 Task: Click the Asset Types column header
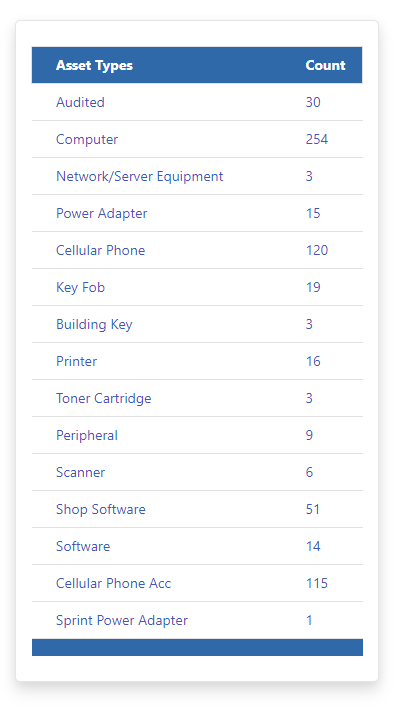click(94, 65)
